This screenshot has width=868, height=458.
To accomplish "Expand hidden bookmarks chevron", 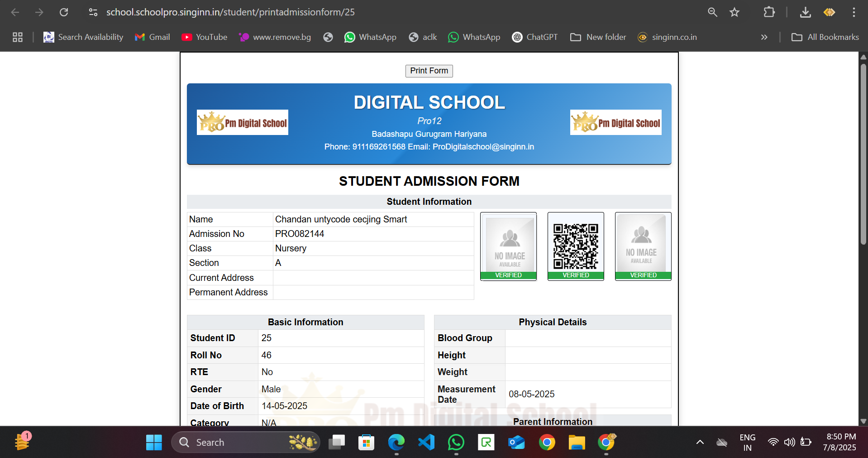I will tap(764, 37).
